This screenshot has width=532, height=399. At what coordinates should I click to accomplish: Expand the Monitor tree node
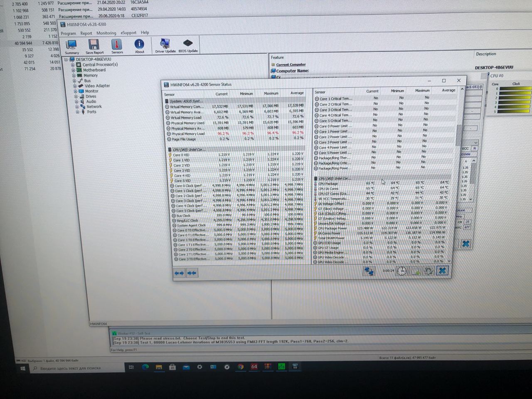75,91
